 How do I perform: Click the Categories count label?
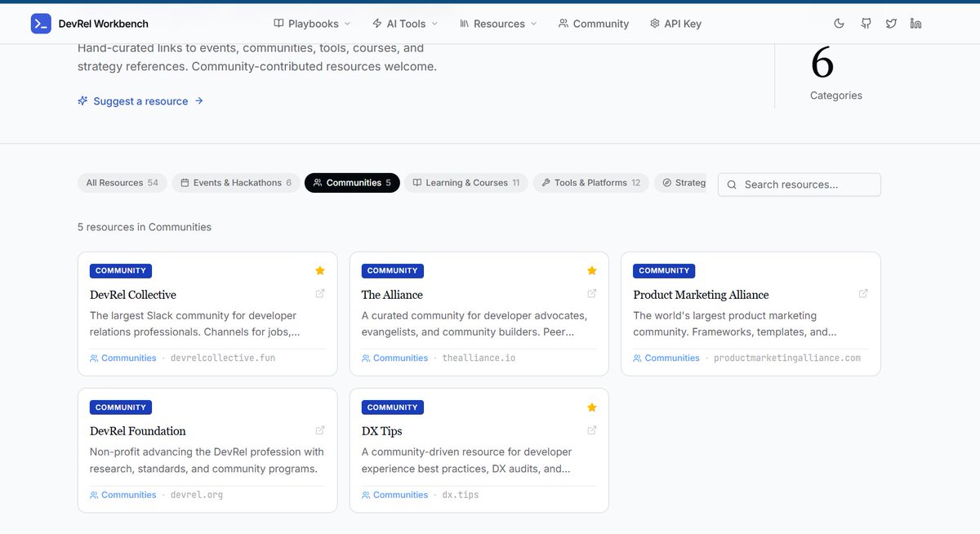pos(836,96)
